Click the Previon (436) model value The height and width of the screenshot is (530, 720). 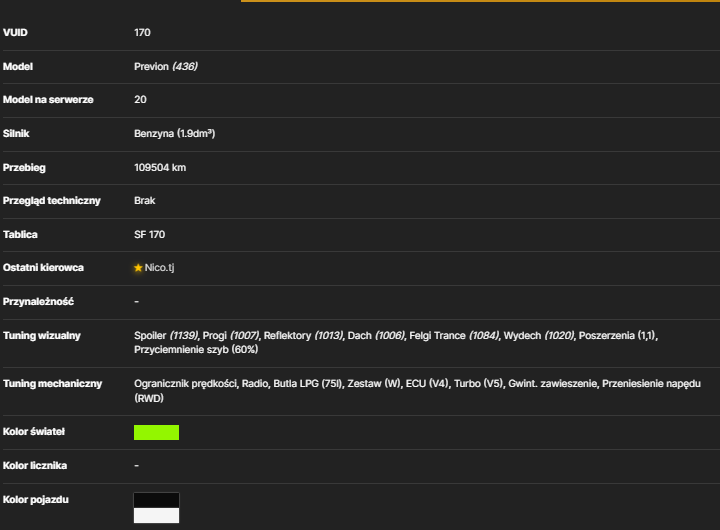coord(166,67)
